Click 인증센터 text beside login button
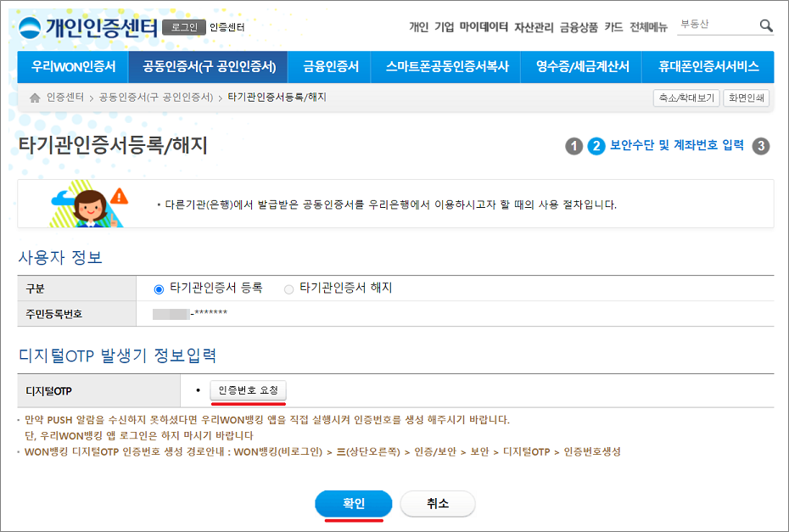 tap(227, 27)
